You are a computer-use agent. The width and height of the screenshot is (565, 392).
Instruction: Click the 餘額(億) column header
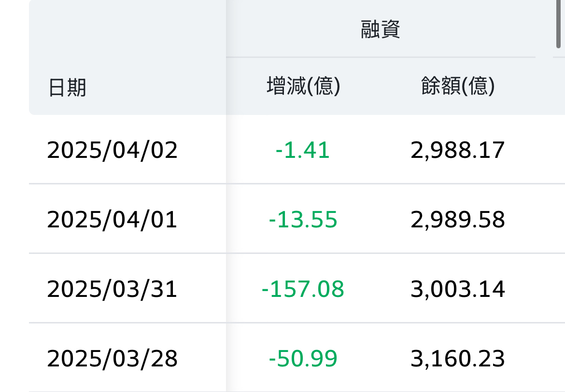pyautogui.click(x=458, y=86)
